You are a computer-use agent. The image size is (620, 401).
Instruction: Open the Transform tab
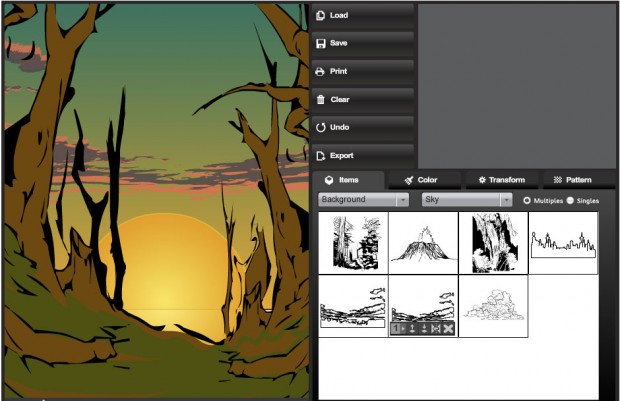click(x=502, y=180)
